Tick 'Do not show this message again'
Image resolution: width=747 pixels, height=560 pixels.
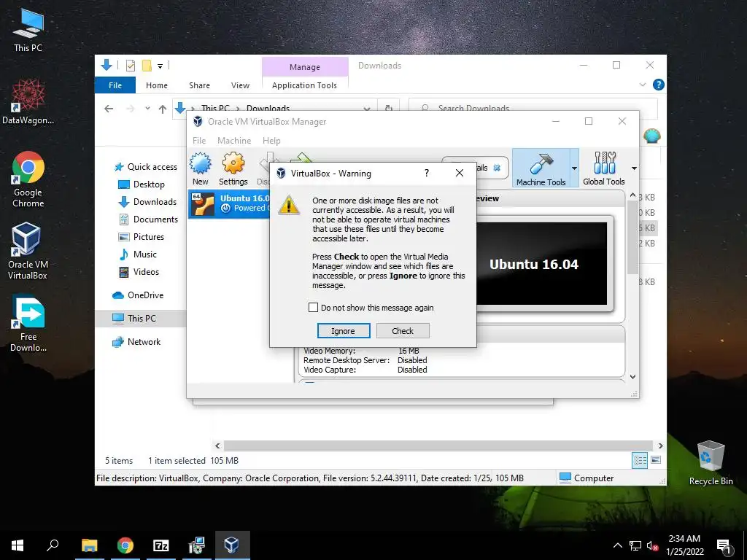pos(313,308)
